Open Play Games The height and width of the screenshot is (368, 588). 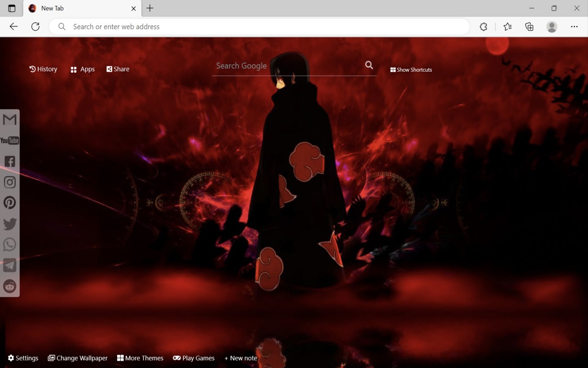point(194,358)
